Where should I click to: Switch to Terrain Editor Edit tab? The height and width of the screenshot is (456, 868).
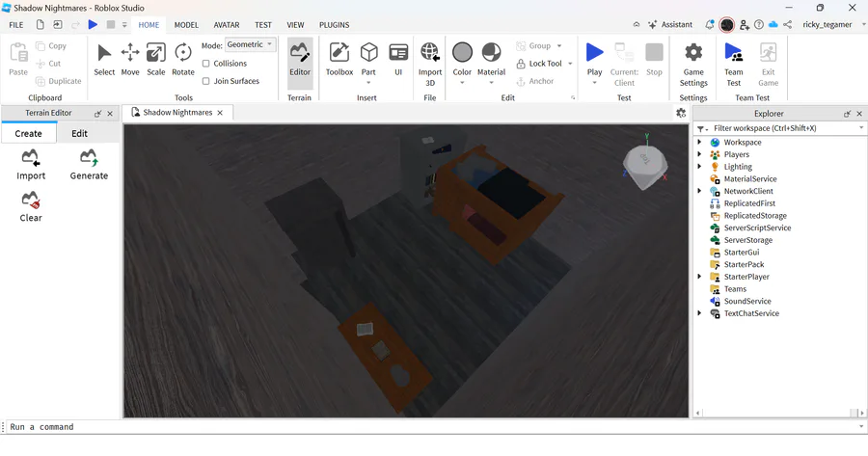[x=79, y=133]
